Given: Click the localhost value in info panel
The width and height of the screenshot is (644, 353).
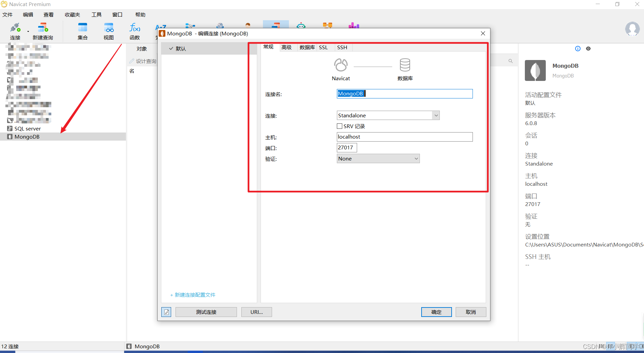Looking at the screenshot, I should click(536, 184).
